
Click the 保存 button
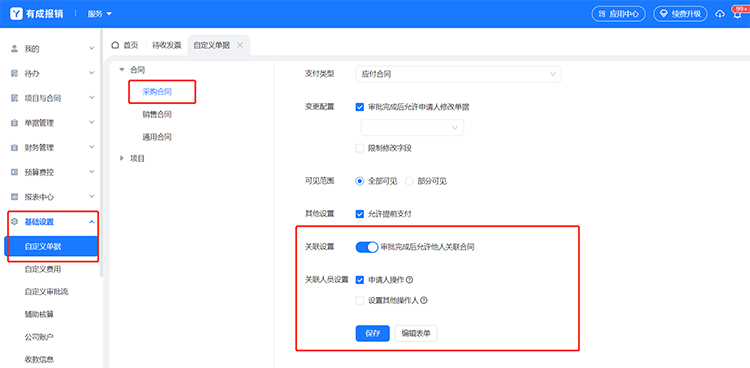(x=373, y=334)
